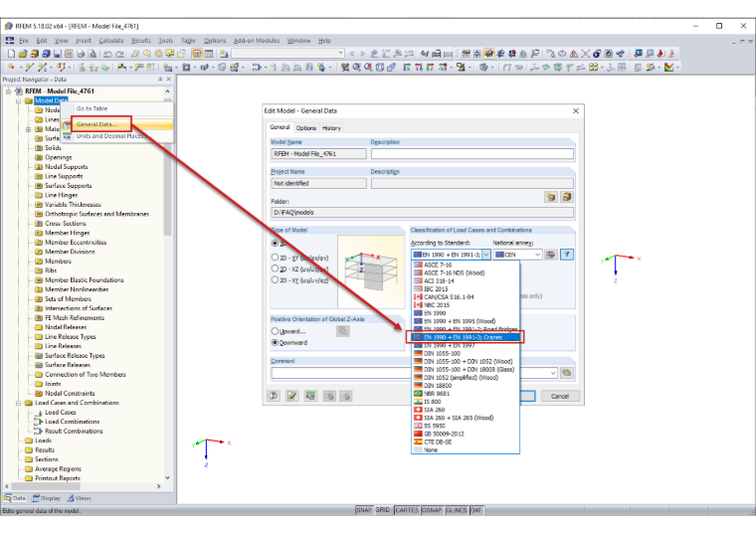Screen dimensions: 756x533
Task: Click the navigator vertical scrollbar
Action: 168,169
